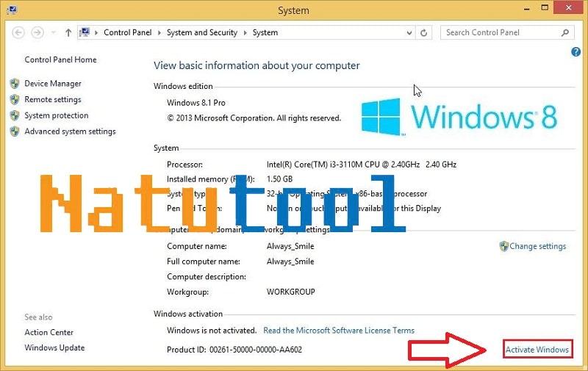Click Full computer name value Always_Smile
This screenshot has width=588, height=371.
click(x=290, y=262)
